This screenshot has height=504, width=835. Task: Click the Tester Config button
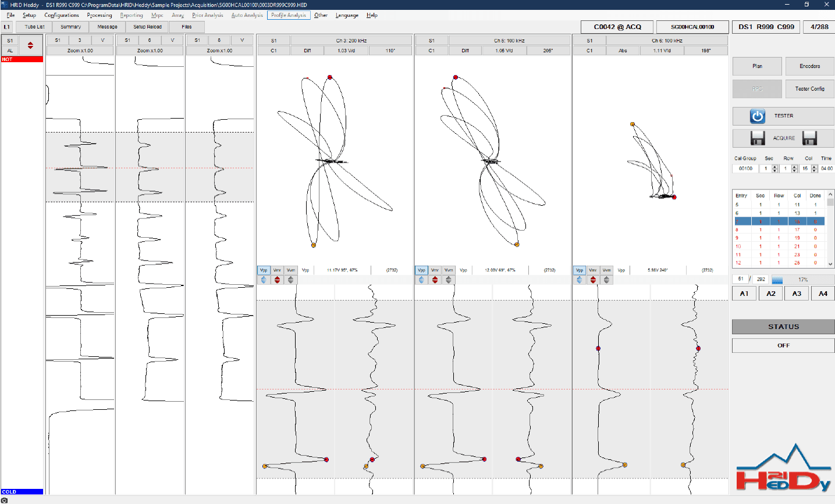pos(809,89)
